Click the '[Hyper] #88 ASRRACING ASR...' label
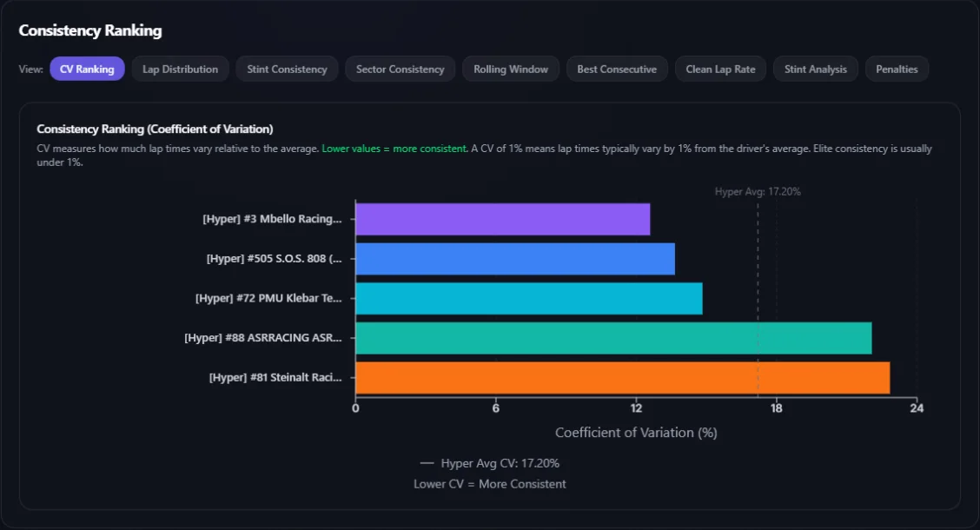 (x=263, y=337)
